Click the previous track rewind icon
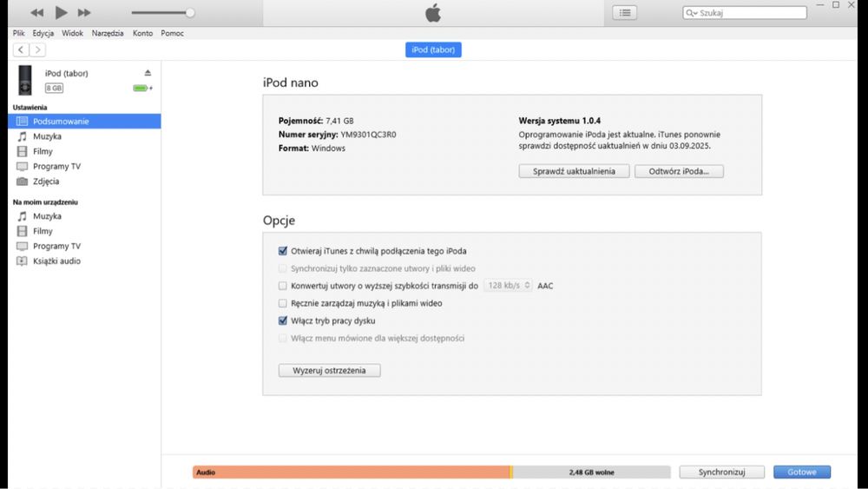Viewport: 868px width, 489px height. [x=37, y=13]
